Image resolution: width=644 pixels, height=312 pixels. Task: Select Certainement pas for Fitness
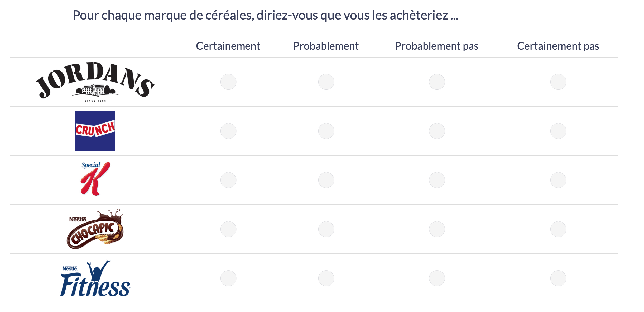tap(558, 278)
